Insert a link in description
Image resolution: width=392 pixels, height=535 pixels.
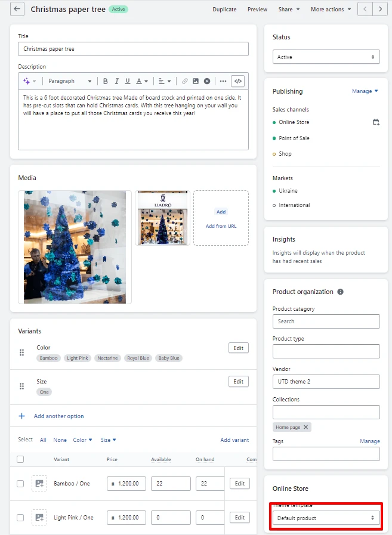185,81
